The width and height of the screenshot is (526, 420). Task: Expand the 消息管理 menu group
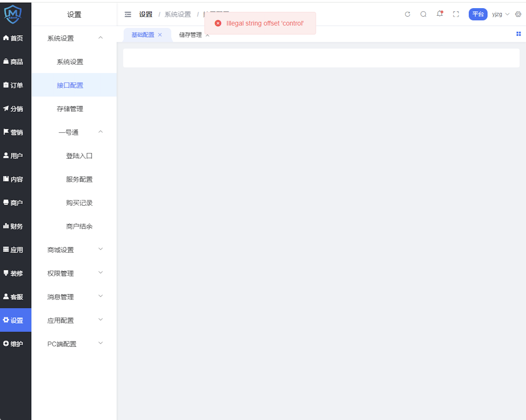pyautogui.click(x=101, y=296)
